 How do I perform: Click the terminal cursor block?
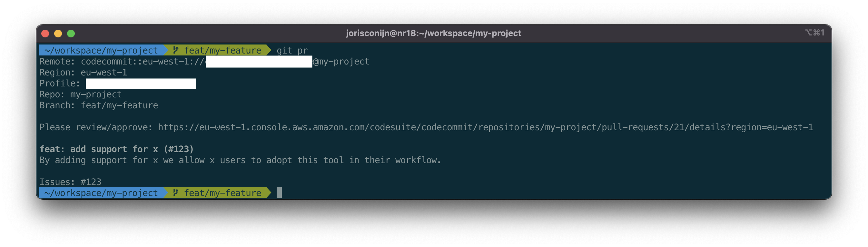tap(279, 193)
